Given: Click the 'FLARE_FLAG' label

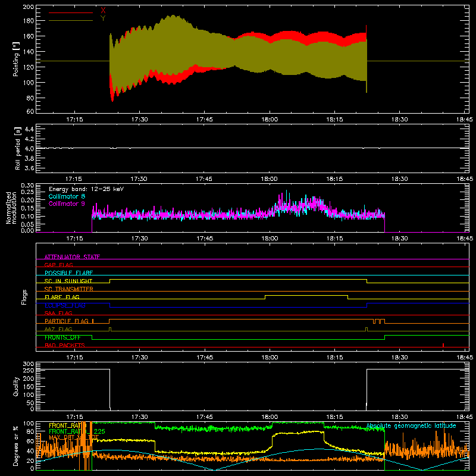Looking at the screenshot, I should click(62, 297).
